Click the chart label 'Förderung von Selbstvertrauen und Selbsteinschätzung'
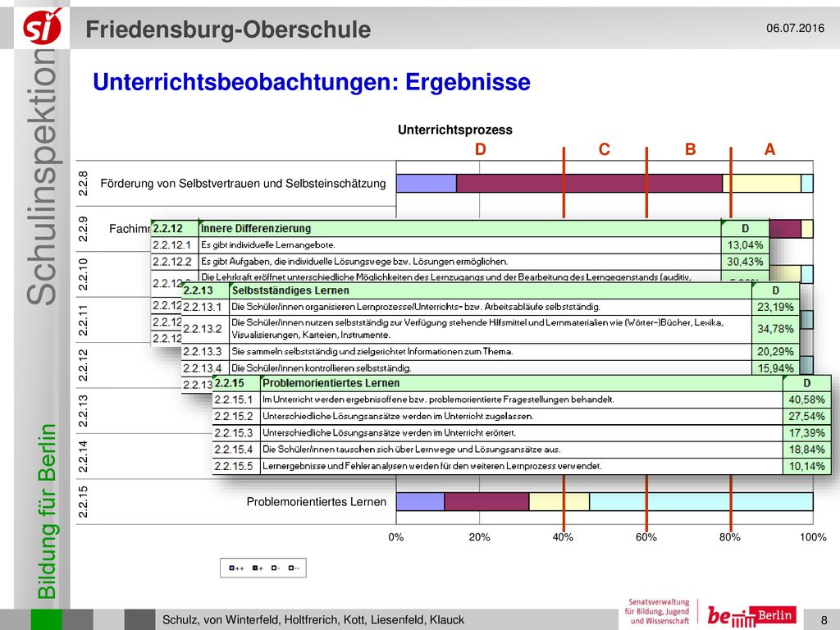This screenshot has width=840, height=630. click(243, 183)
